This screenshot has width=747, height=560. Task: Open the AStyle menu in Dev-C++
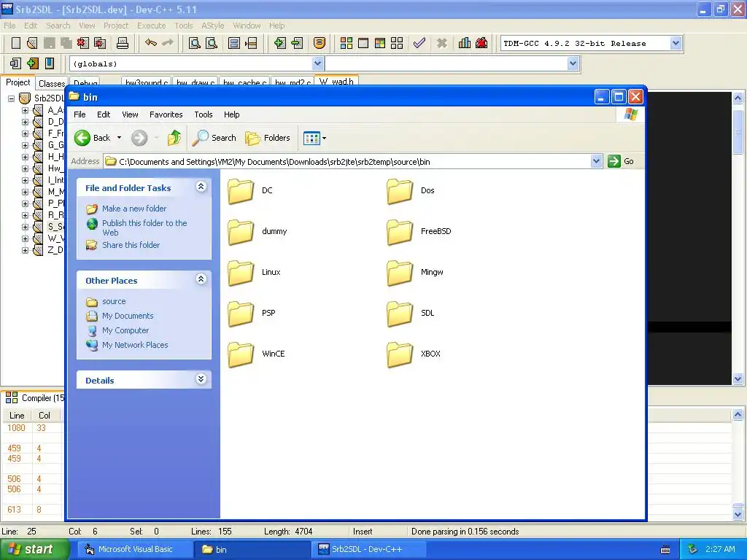click(x=212, y=26)
